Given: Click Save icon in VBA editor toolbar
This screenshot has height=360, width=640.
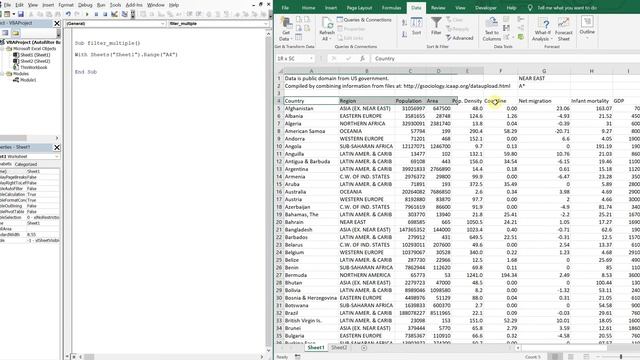Looking at the screenshot, I should 21,14.
